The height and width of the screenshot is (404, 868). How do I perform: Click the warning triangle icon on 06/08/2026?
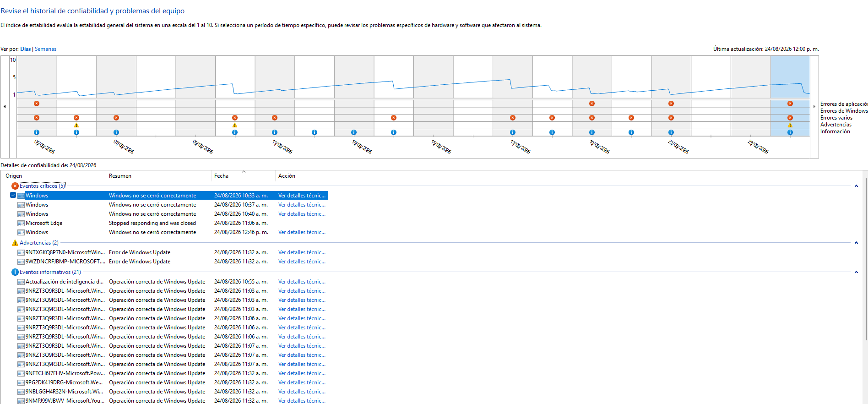pyautogui.click(x=76, y=125)
